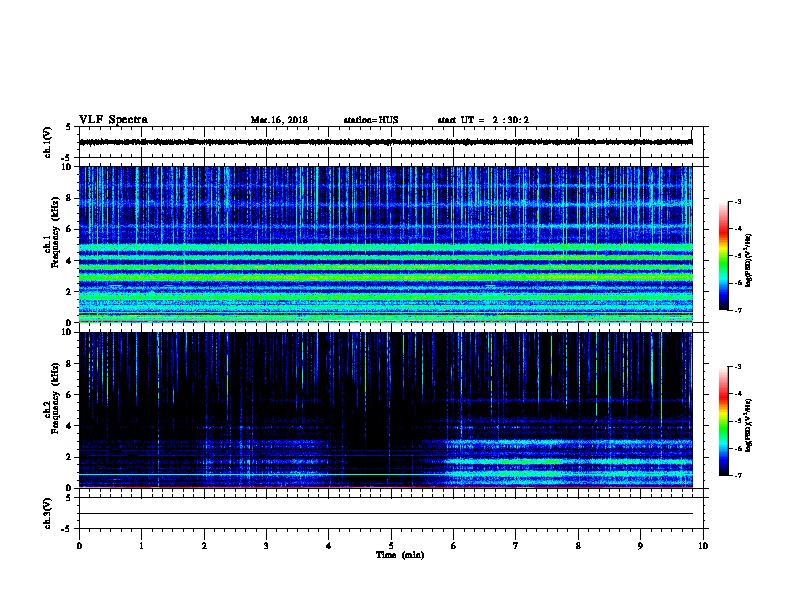Select the date text "Mar.16, 2018"
The height and width of the screenshot is (612, 792).
(x=279, y=120)
